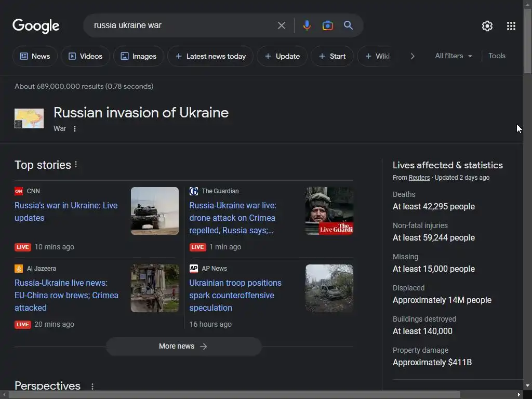Click the LIVE badge on Al Jazeera story

[23, 324]
